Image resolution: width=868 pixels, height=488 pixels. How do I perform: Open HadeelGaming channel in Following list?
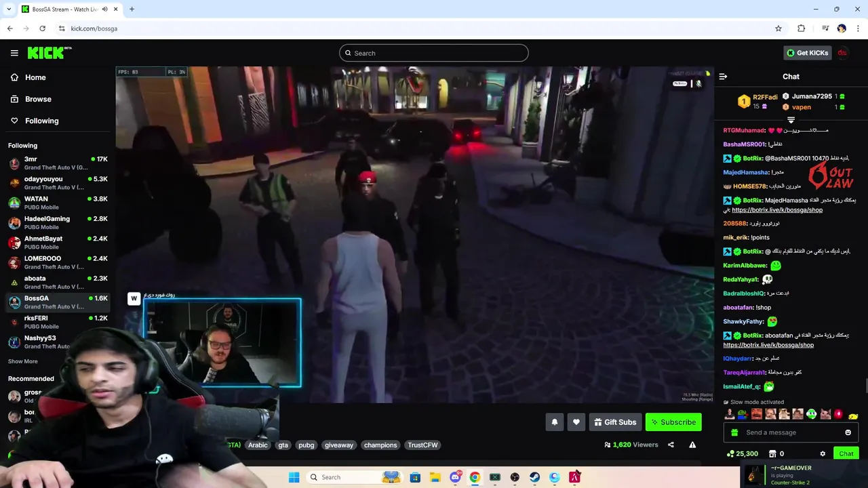click(58, 223)
